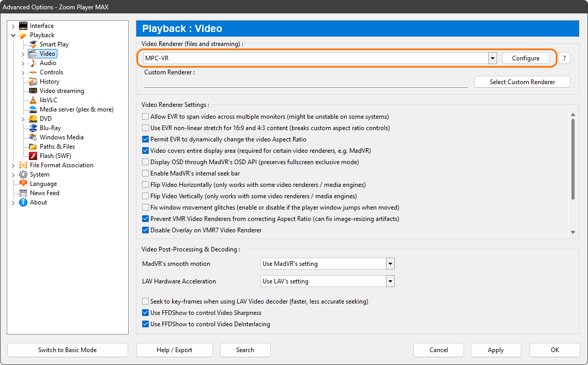Apply the settings
The image size is (588, 365).
click(496, 350)
